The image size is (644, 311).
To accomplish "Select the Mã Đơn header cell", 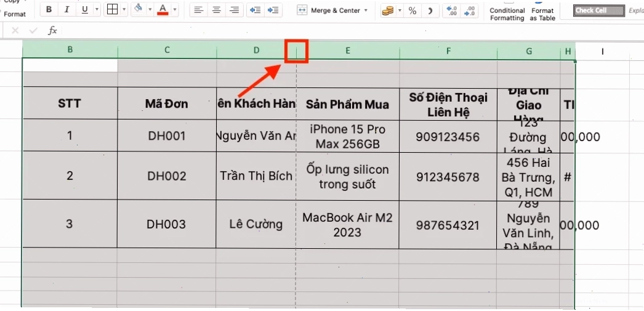I will (x=167, y=103).
